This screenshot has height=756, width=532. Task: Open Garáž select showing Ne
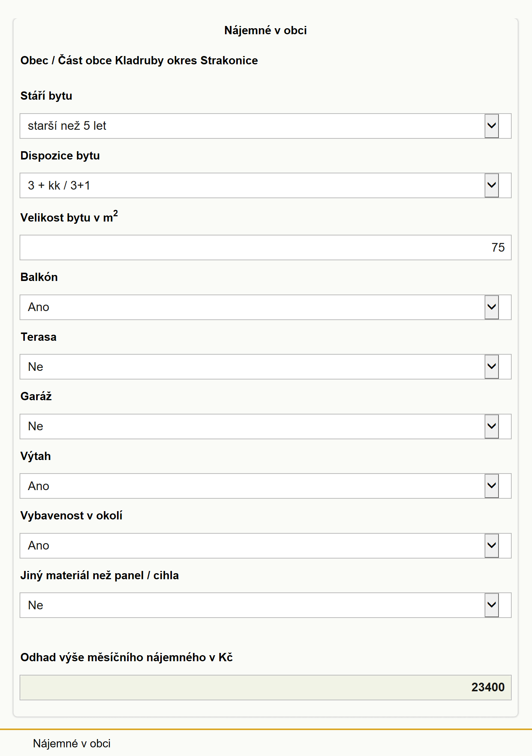266,426
